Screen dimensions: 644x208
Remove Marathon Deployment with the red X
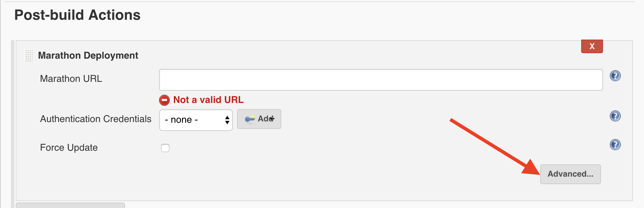pyautogui.click(x=592, y=46)
